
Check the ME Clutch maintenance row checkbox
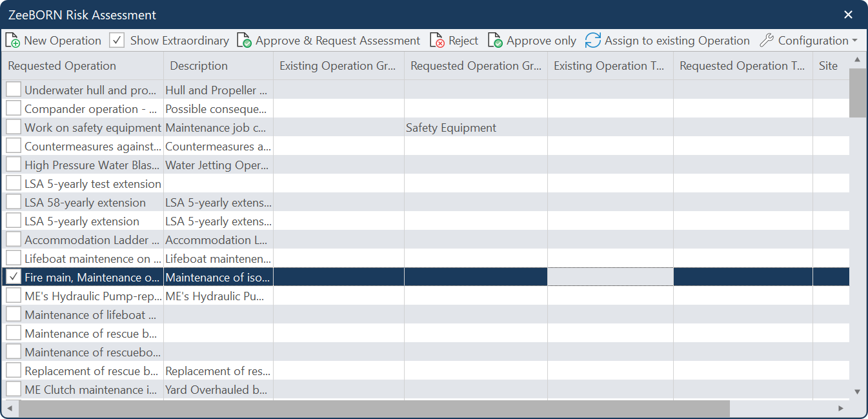14,389
